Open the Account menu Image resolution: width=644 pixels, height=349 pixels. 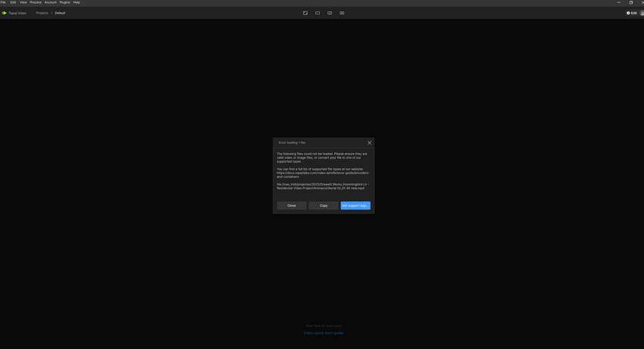(51, 2)
